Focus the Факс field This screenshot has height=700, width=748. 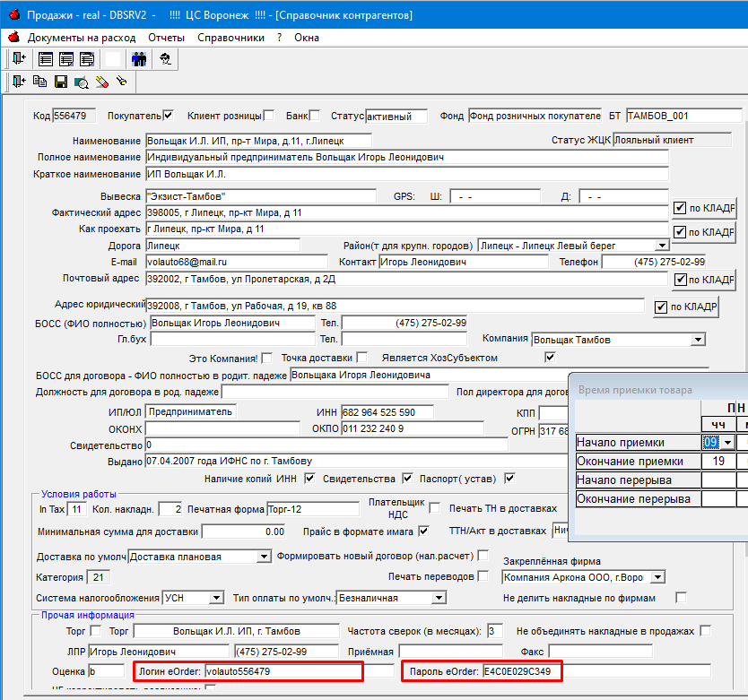click(x=601, y=651)
